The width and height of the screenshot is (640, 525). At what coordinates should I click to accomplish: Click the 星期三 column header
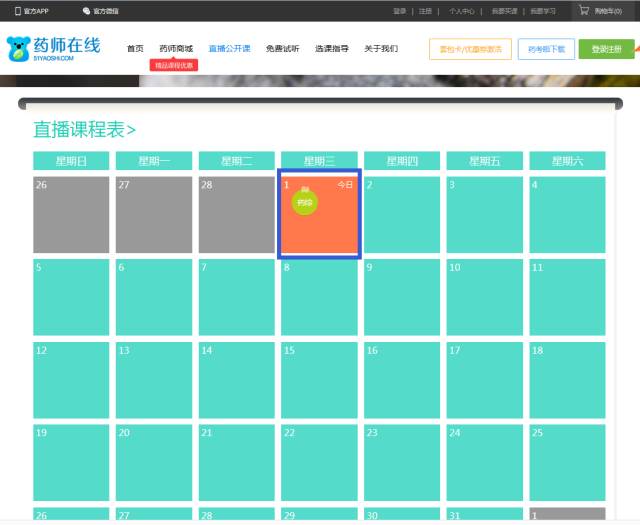pos(319,161)
